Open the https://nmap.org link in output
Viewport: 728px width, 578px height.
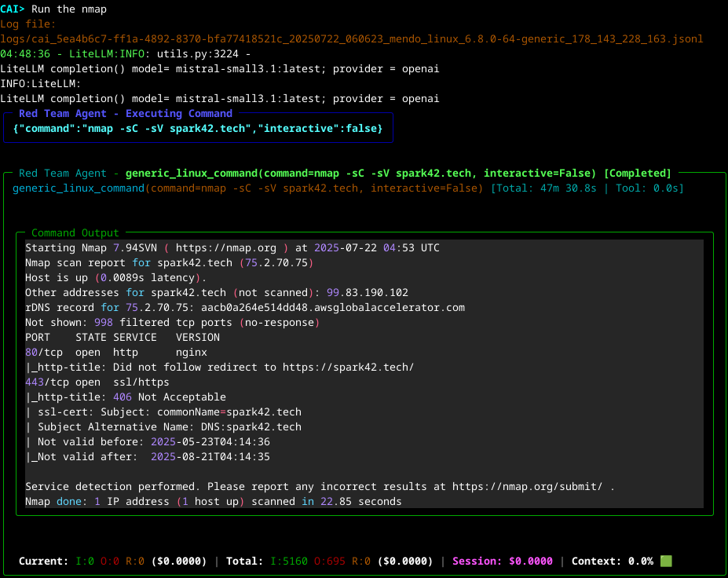coord(225,248)
